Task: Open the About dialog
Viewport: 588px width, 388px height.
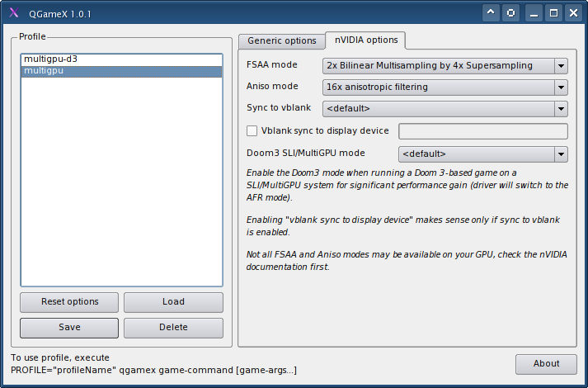Action: point(546,364)
